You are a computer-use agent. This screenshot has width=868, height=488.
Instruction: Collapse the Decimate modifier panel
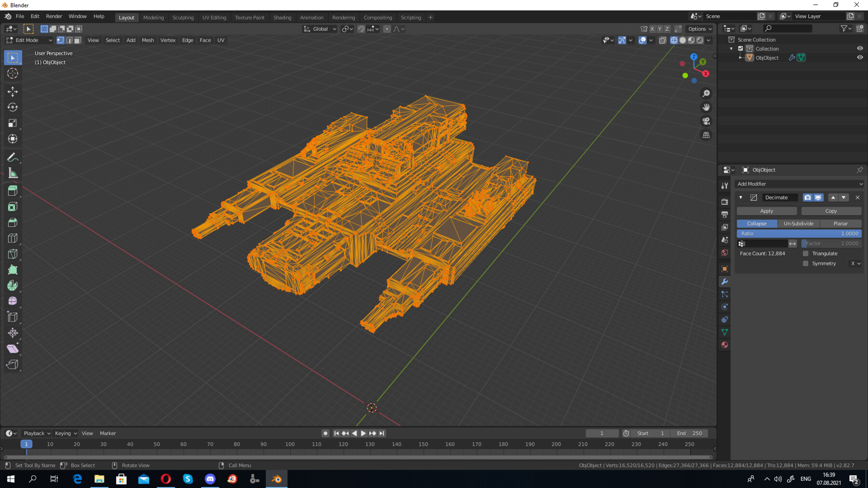pos(741,198)
